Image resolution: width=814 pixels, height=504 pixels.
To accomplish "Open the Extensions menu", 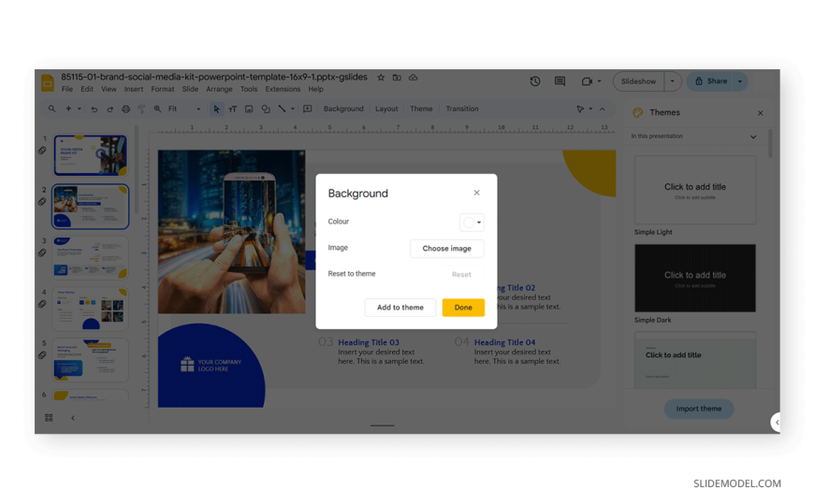I will (x=283, y=89).
